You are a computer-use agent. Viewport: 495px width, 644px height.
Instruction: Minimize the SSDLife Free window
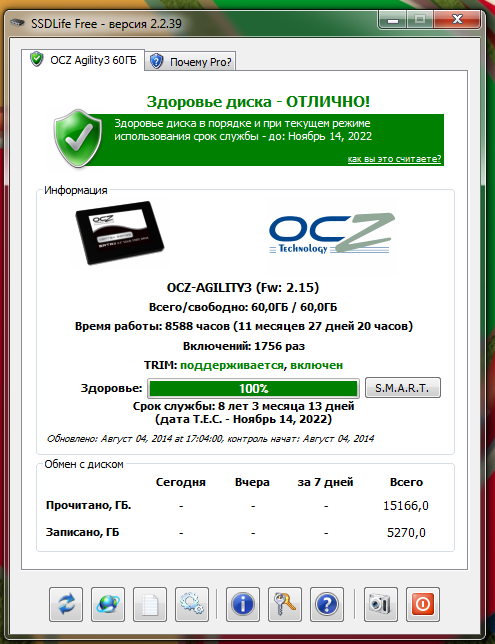tap(393, 19)
